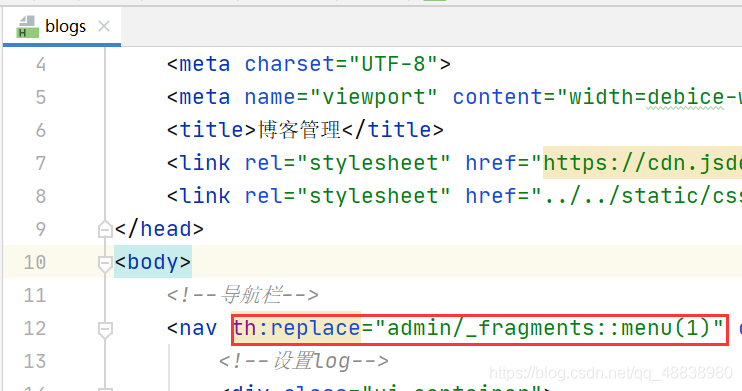Click rel="stylesheet" on line 7
The image size is (742, 391).
(348, 163)
